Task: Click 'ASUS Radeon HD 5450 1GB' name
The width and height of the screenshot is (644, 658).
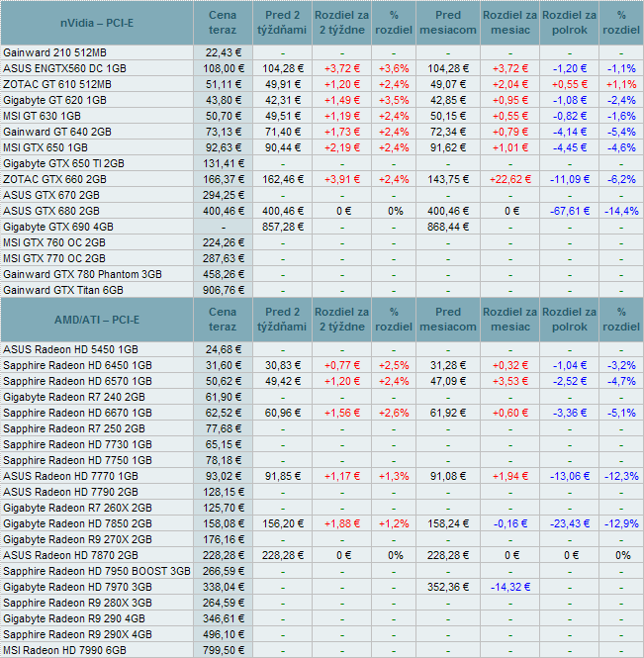Action: tap(70, 349)
